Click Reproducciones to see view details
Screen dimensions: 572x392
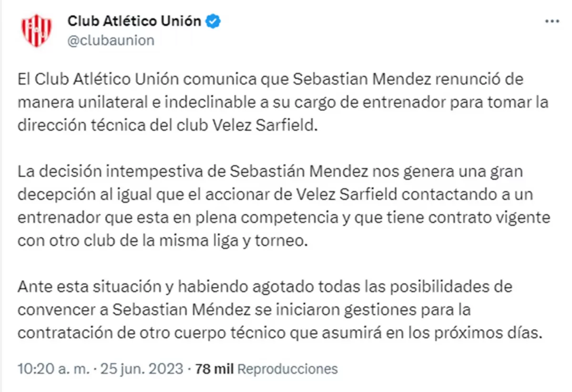(x=288, y=369)
